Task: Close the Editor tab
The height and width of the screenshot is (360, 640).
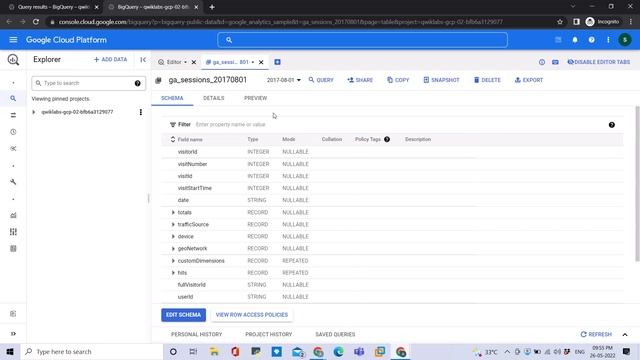Action: point(194,62)
